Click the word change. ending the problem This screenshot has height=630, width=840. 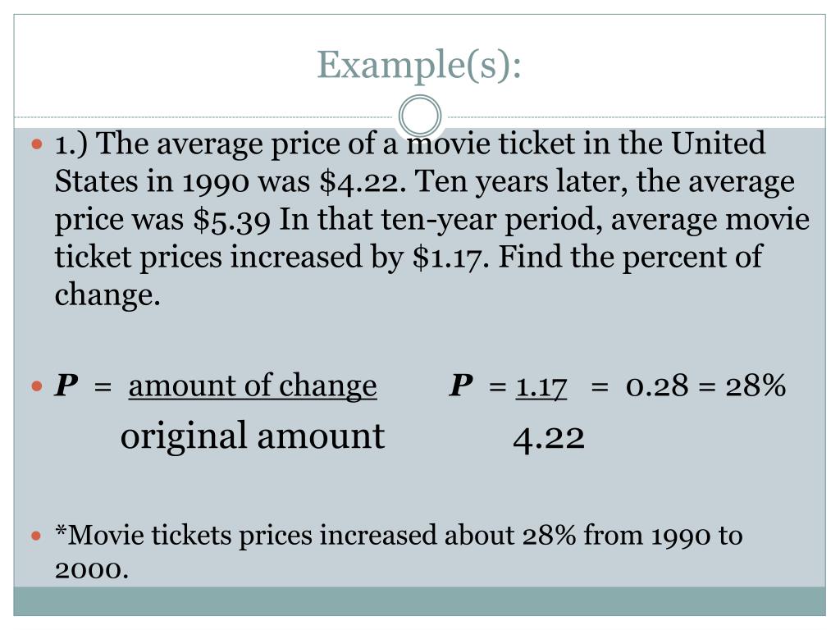click(x=107, y=295)
